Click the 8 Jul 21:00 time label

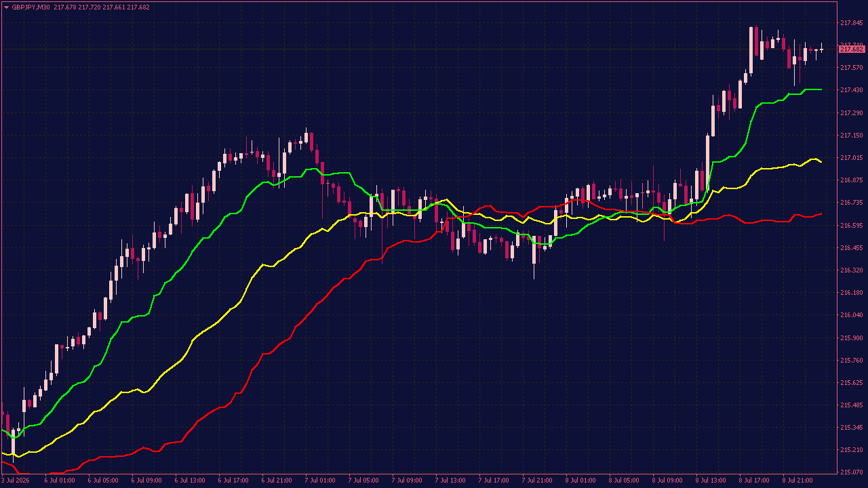coord(797,481)
